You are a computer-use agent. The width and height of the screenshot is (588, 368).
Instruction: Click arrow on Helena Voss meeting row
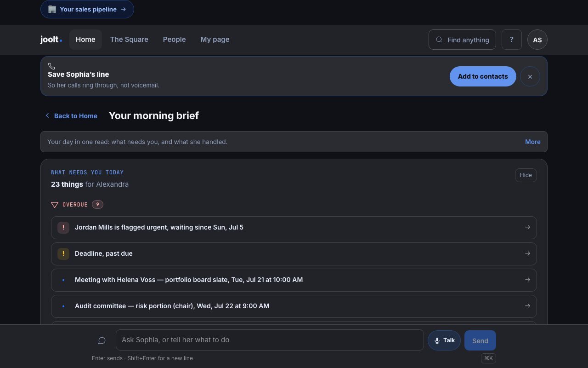(x=527, y=280)
